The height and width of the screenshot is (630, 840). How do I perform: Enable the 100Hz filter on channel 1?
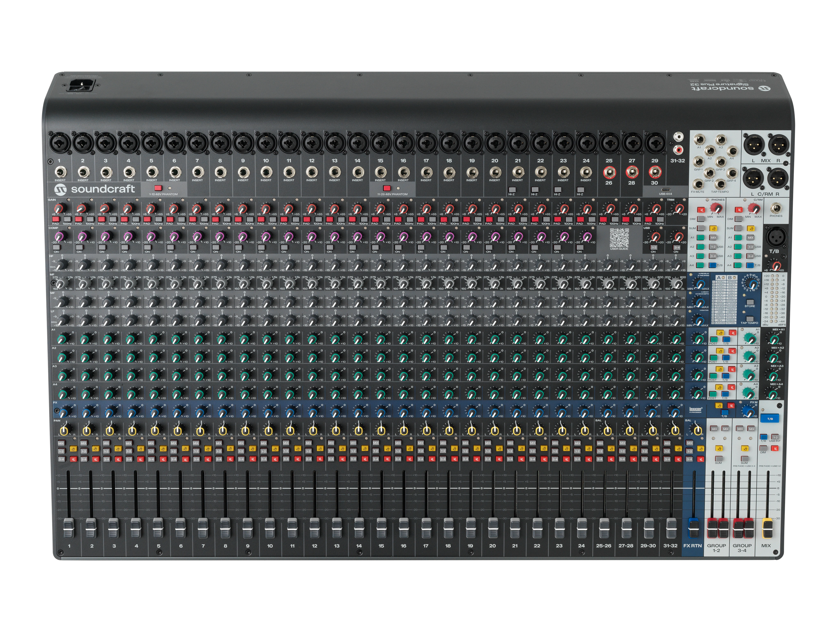(x=68, y=219)
